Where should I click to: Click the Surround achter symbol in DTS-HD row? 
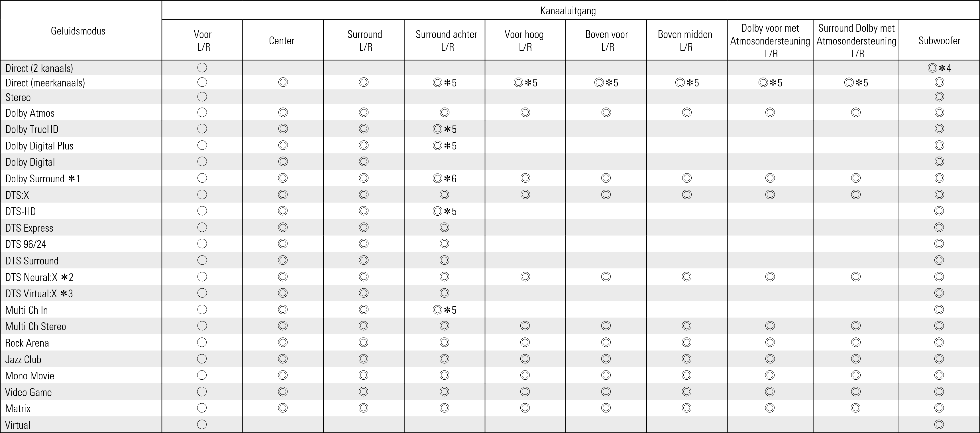(444, 211)
